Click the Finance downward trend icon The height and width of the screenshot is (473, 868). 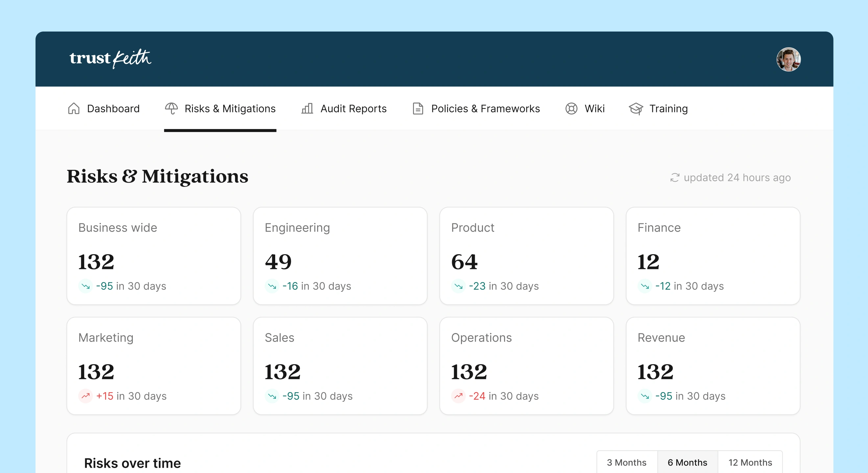coord(645,286)
